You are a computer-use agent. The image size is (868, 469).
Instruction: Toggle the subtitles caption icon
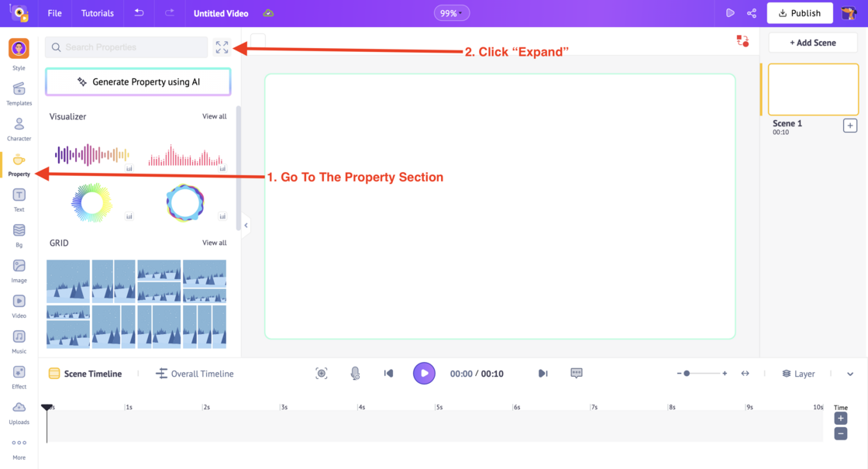click(x=577, y=373)
